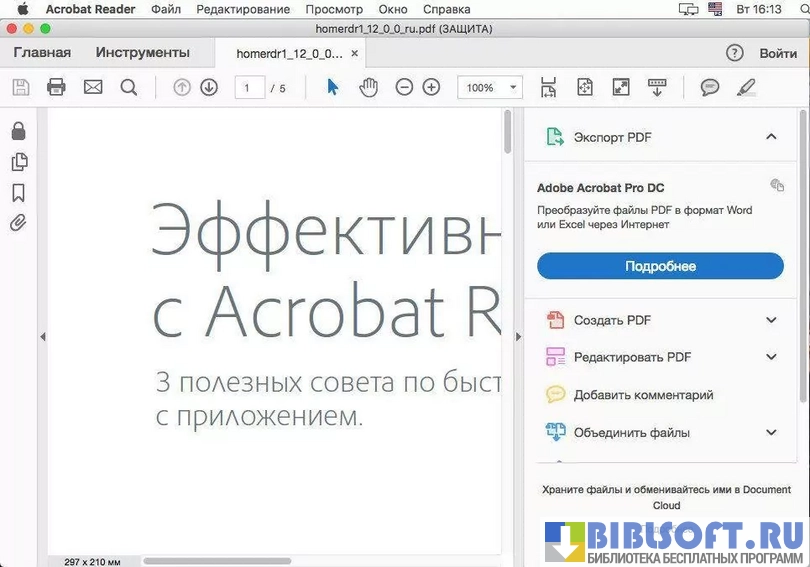Open the Редактирование menu
This screenshot has height=567, width=810.
(243, 9)
